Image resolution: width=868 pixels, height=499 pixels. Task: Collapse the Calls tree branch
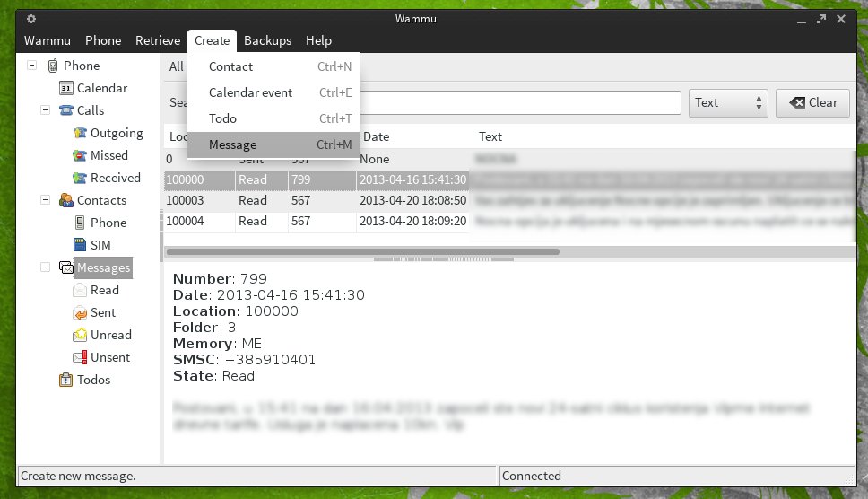click(46, 110)
